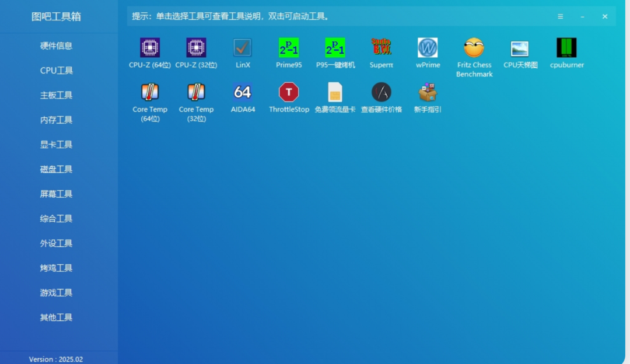Select the CPU天梯图 picture icon
630x364 pixels.
pyautogui.click(x=520, y=48)
